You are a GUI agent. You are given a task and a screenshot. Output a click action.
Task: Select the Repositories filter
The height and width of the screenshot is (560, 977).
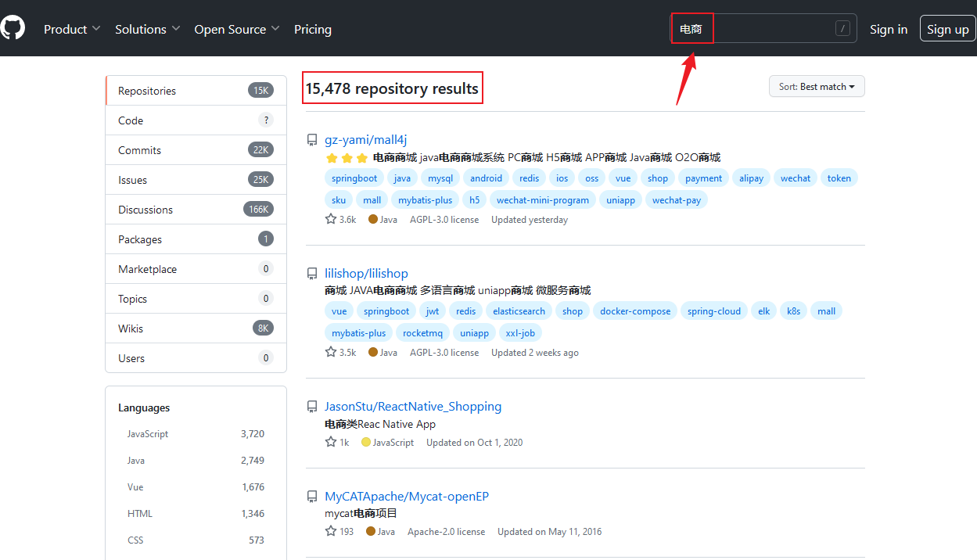196,91
